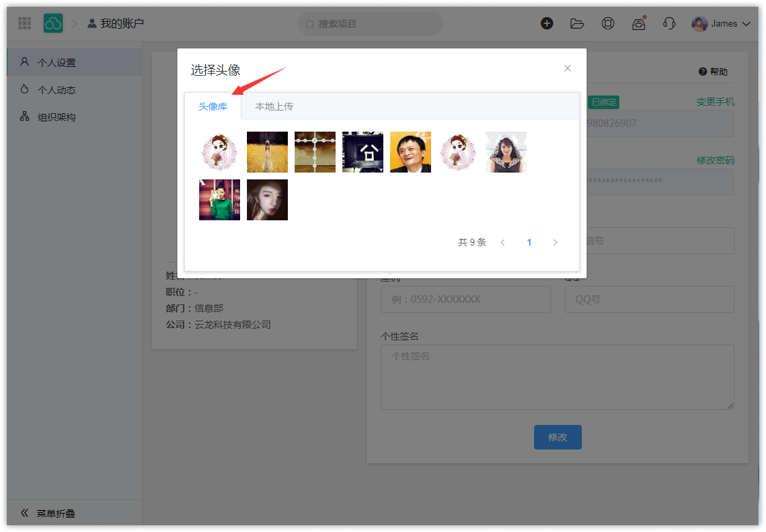Click page number 1
The image size is (766, 532).
click(529, 242)
